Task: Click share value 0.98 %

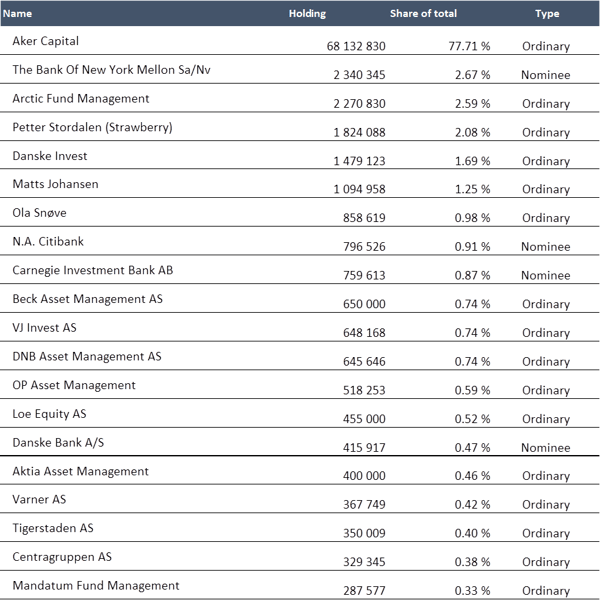Action: [x=473, y=218]
